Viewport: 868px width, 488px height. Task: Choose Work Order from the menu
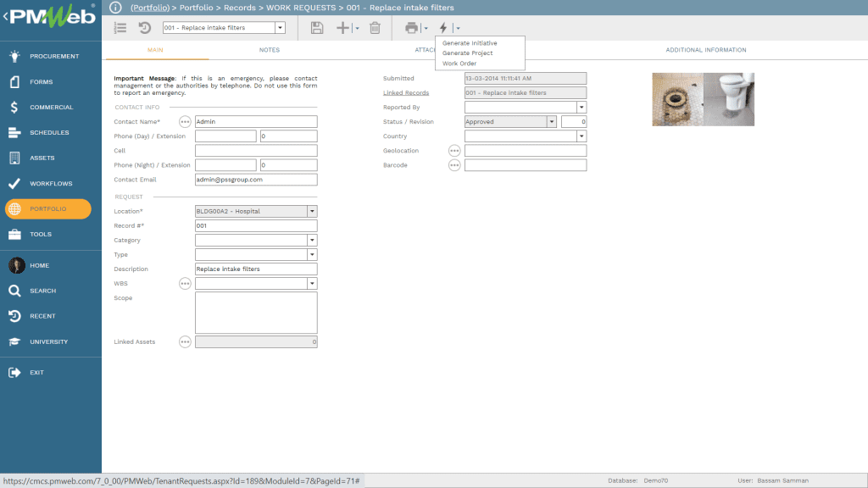(459, 64)
